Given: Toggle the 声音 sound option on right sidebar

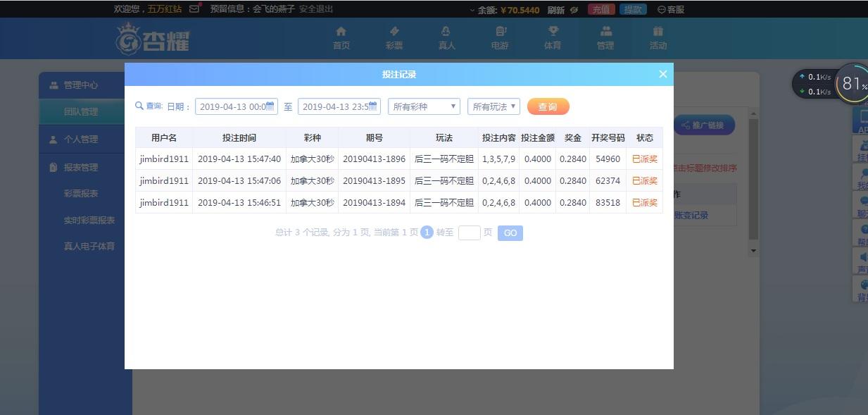Looking at the screenshot, I should click(x=862, y=263).
